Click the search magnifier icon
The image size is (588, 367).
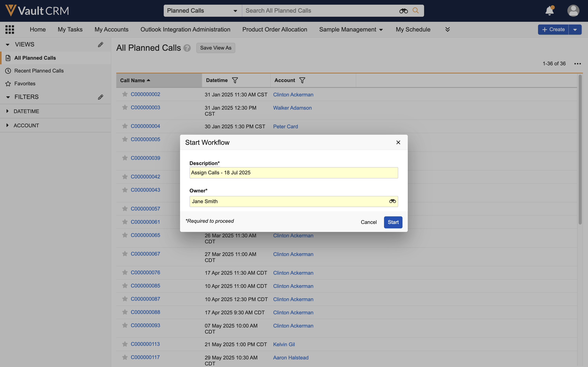click(x=416, y=10)
